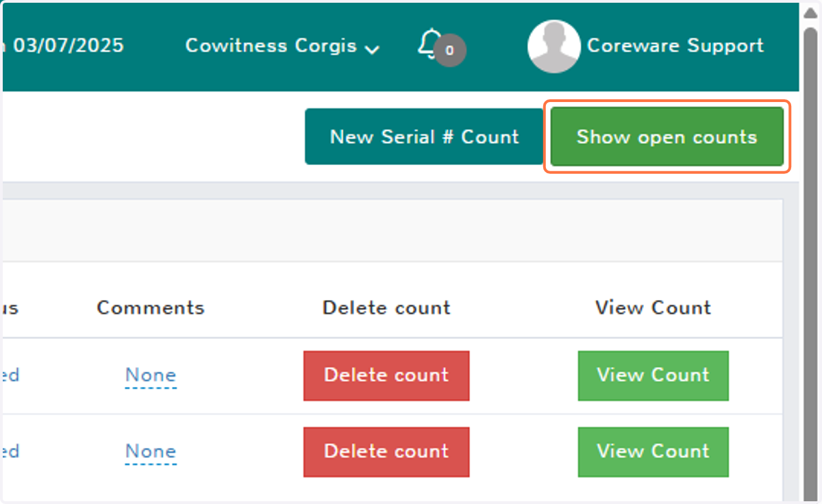Screen dimensions: 822x504
Task: Click the notification count badge showing 0
Action: click(449, 50)
